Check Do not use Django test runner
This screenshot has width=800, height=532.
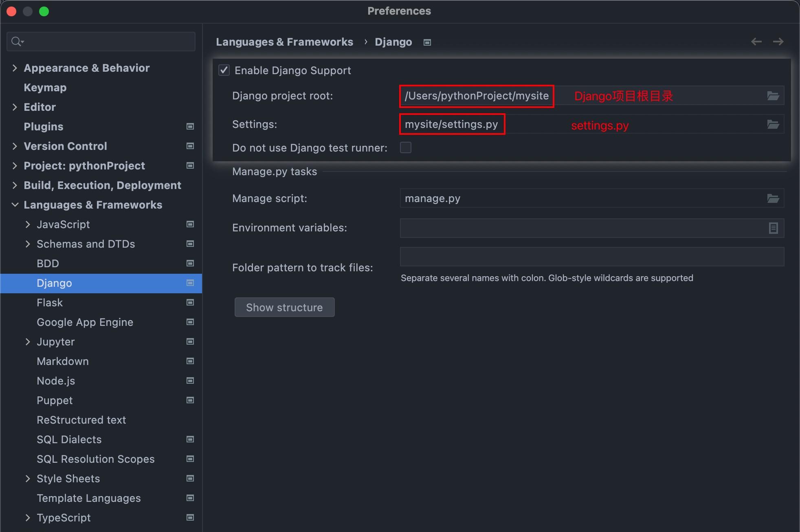406,147
